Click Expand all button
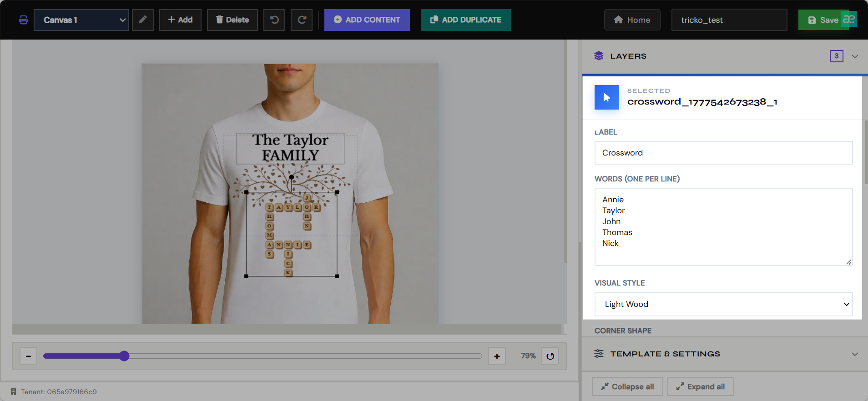Screen dimensions: 868x401 coord(701,386)
